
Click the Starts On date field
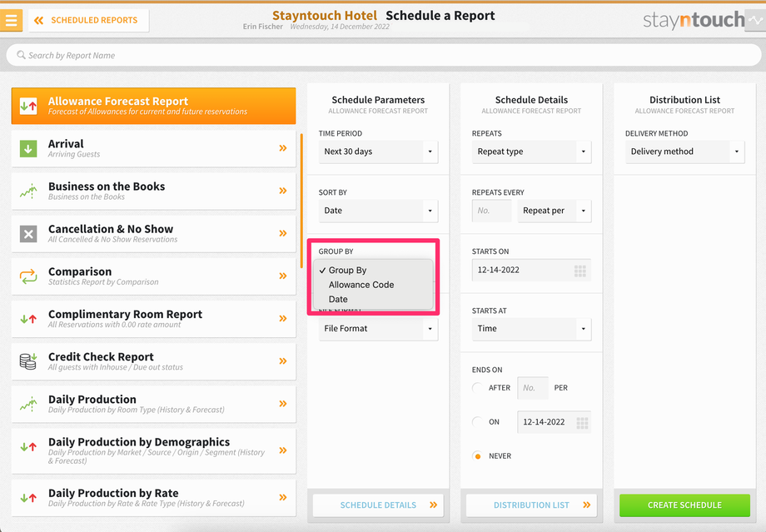(531, 270)
